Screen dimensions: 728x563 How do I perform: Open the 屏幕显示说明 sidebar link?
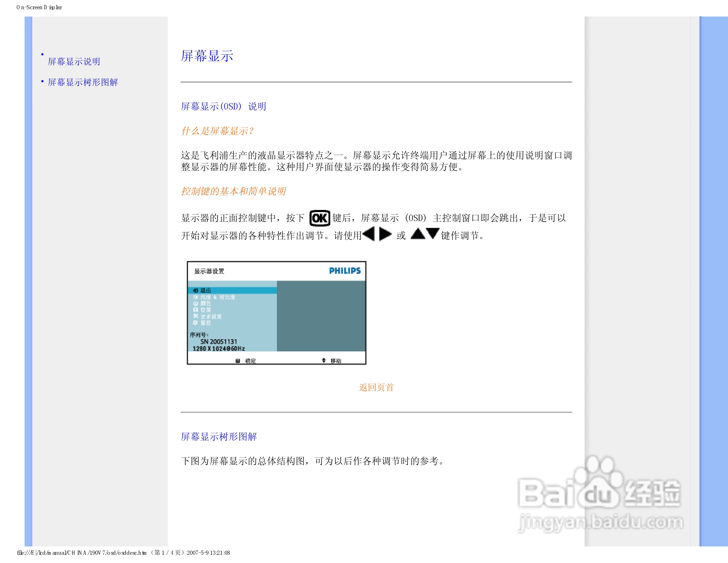tap(74, 61)
